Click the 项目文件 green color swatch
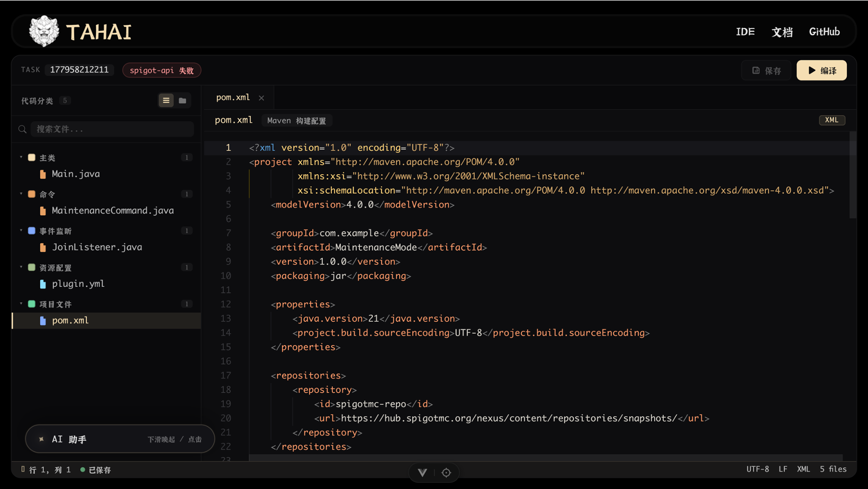The image size is (868, 489). (x=32, y=304)
